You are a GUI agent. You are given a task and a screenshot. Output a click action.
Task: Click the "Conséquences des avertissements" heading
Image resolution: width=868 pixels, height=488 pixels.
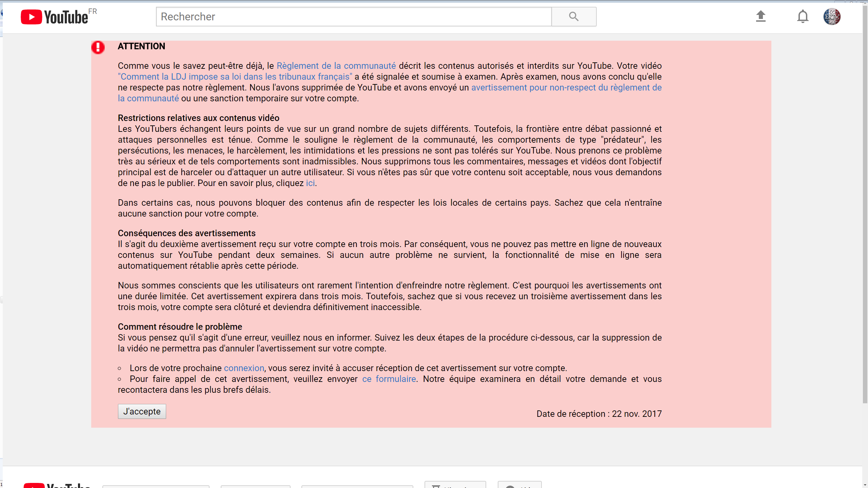[x=186, y=233]
